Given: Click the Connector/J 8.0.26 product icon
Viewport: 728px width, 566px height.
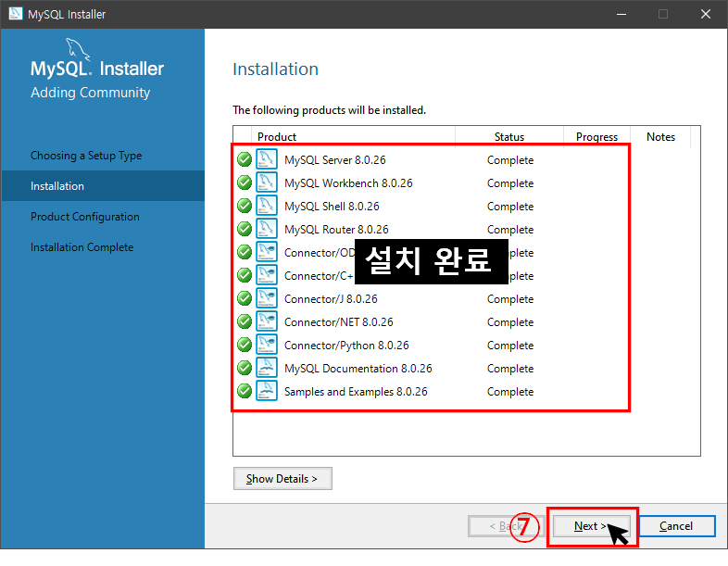Looking at the screenshot, I should pos(267,298).
